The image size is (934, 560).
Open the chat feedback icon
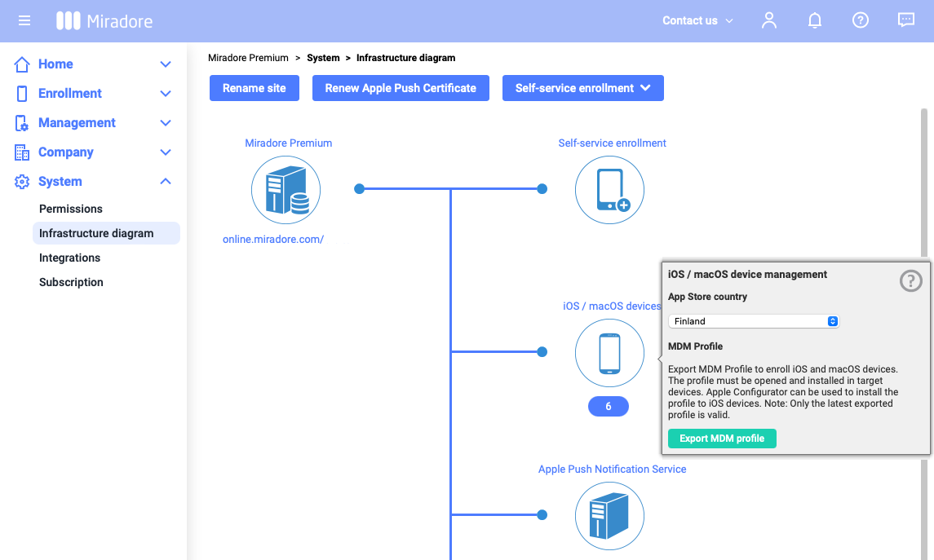(906, 20)
